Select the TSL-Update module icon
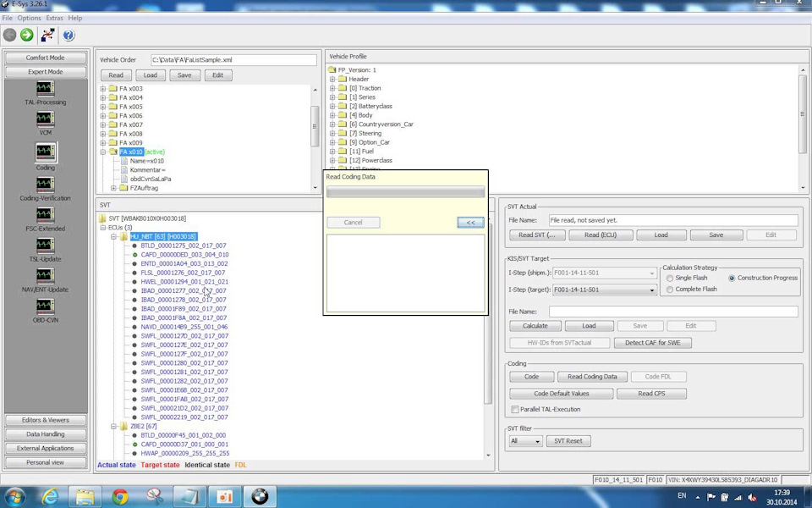Screen dimensions: 812x508 pyautogui.click(x=46, y=246)
